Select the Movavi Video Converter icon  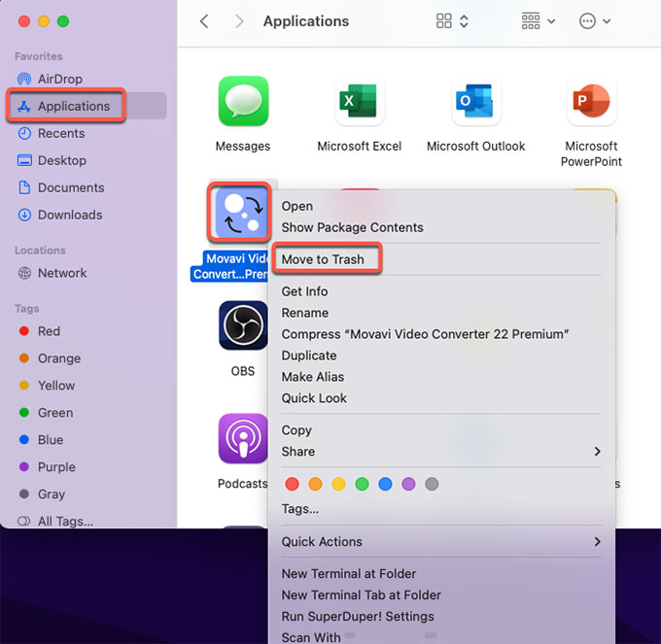click(241, 213)
